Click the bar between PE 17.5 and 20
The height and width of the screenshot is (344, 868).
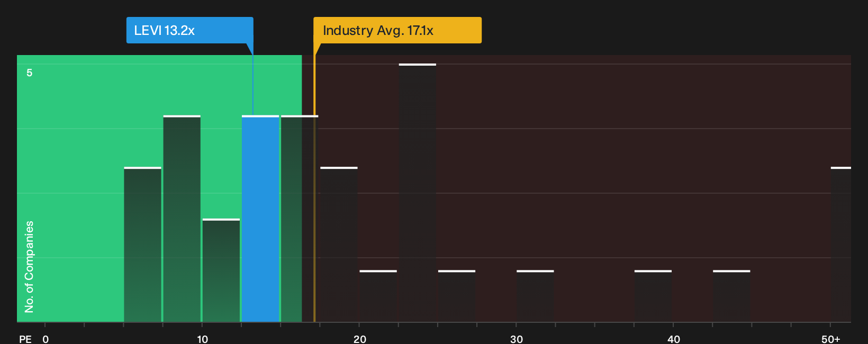click(x=339, y=245)
